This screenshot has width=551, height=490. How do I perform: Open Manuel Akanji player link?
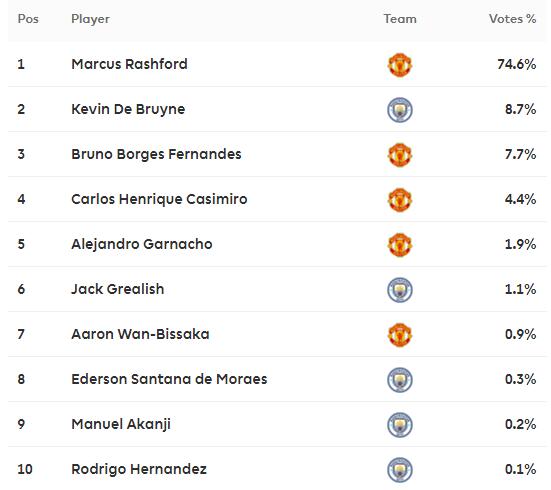pos(121,424)
